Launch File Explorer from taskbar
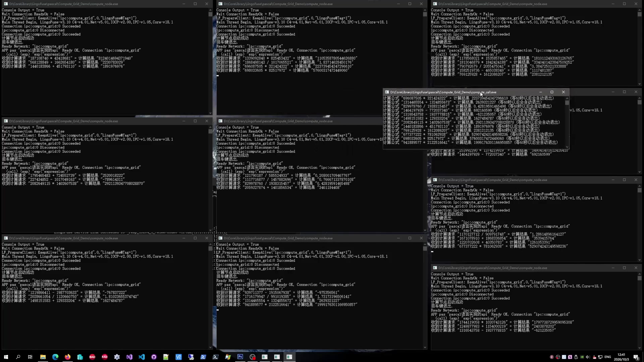Screen dimensions: 644x362 tap(43, 357)
